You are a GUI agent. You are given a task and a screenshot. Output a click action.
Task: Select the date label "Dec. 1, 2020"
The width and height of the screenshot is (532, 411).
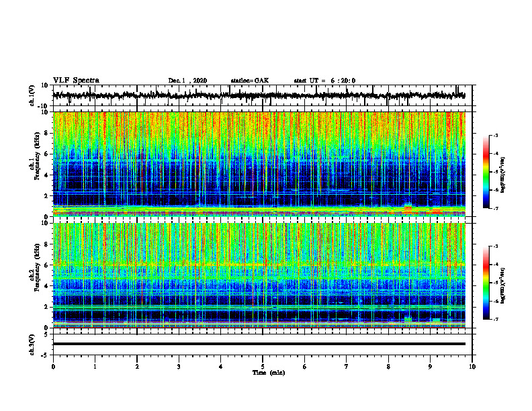click(187, 81)
